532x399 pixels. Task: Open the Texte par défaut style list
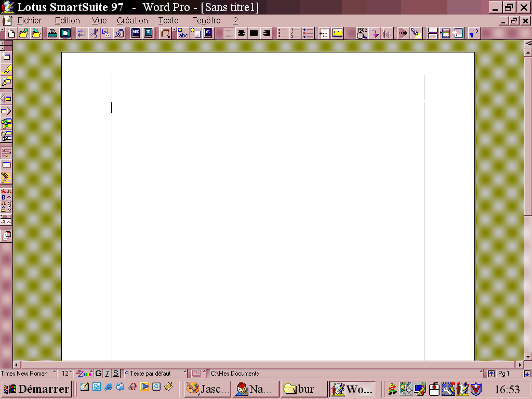coord(156,374)
